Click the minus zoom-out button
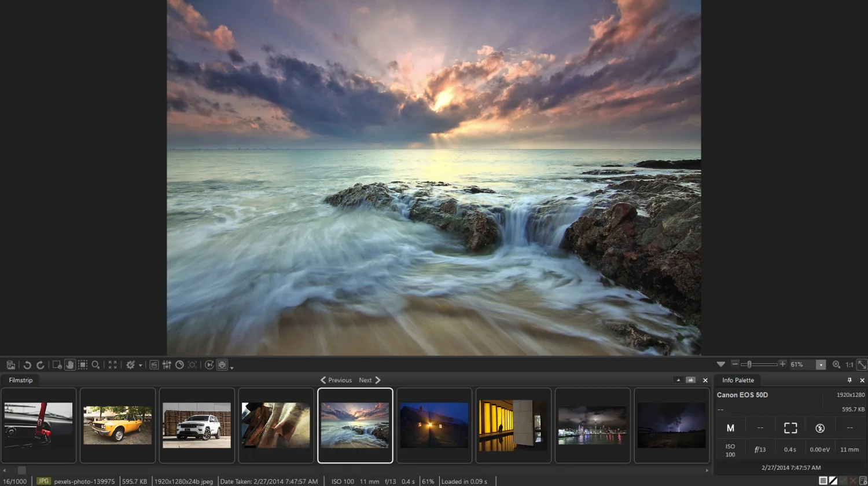Screen dimensions: 868x486 click(x=735, y=364)
